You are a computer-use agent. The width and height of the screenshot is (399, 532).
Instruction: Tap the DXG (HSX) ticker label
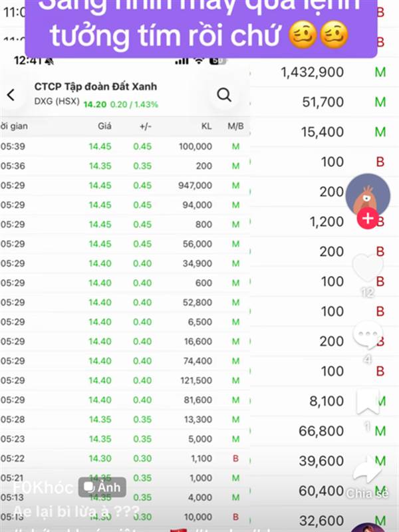[x=56, y=101]
